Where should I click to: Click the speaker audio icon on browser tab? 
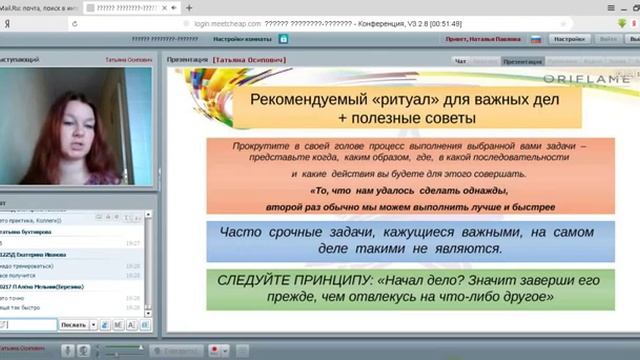click(x=174, y=8)
